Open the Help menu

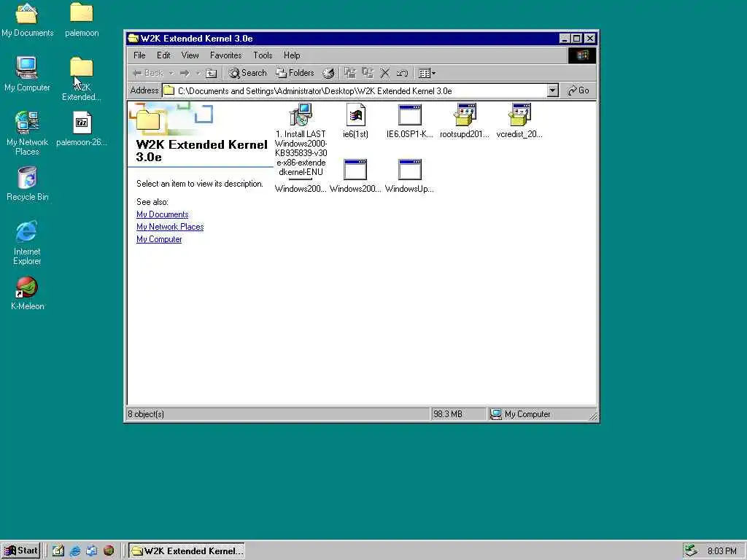[x=292, y=55]
